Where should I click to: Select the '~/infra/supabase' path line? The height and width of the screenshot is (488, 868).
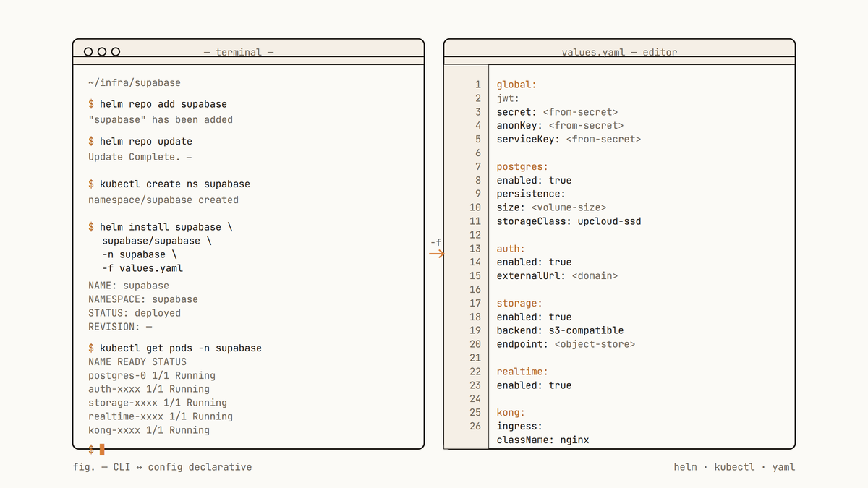(x=135, y=82)
